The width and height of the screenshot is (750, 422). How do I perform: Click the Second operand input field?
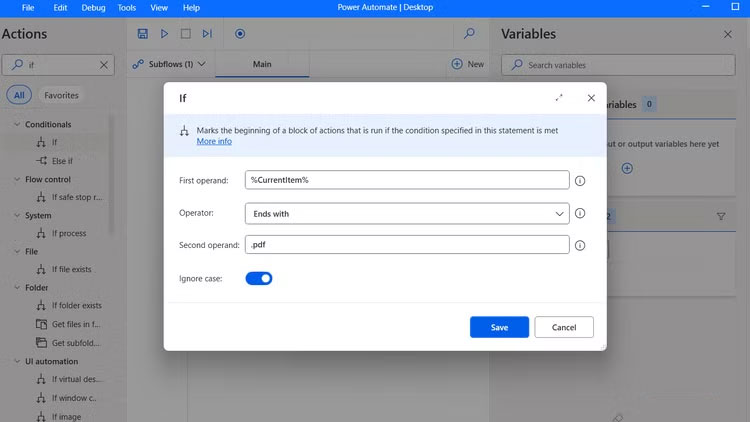click(x=407, y=245)
